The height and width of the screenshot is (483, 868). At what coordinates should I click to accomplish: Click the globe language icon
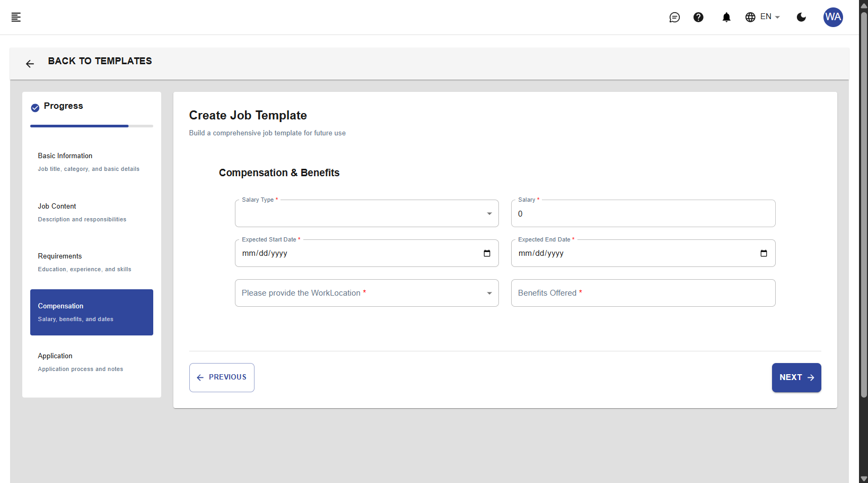pos(750,16)
